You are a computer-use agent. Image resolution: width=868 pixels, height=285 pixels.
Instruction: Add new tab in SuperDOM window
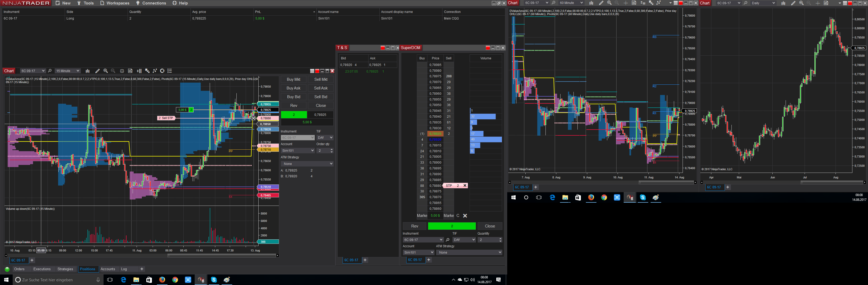(429, 260)
